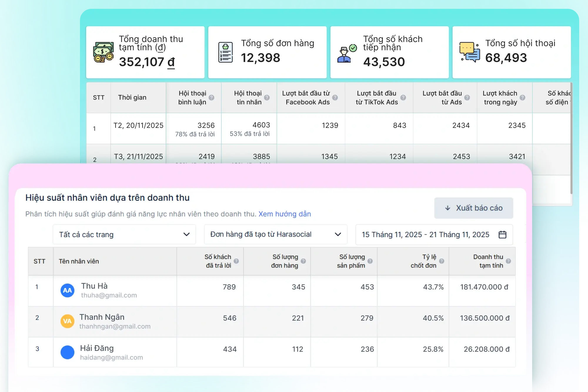Select the Thu Hà employee row
The height and width of the screenshot is (392, 588).
click(94, 286)
